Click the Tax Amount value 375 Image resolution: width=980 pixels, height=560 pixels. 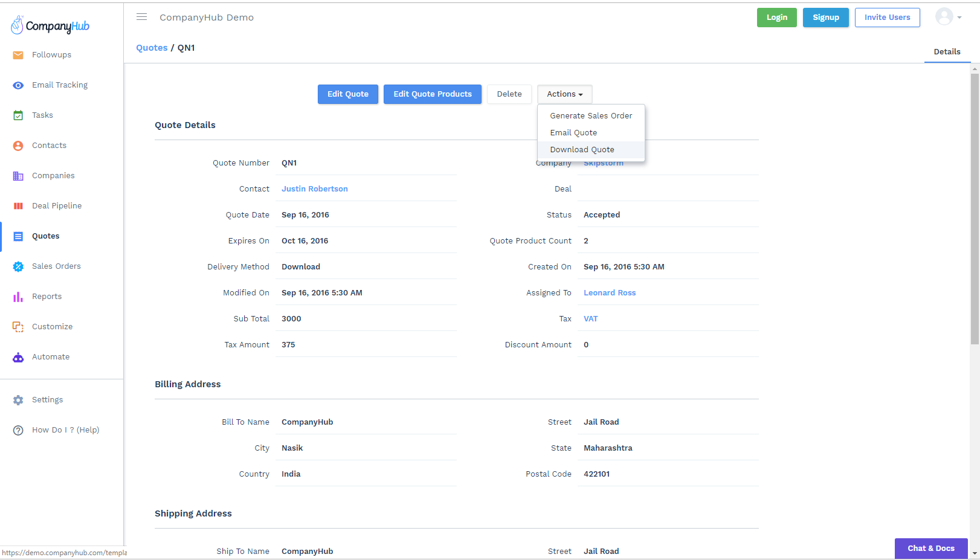[x=288, y=345]
